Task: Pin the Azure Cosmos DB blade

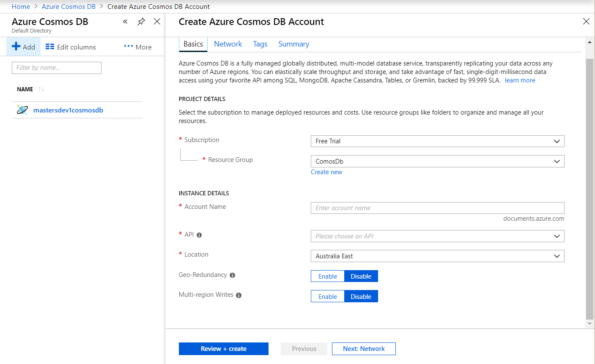Action: (141, 22)
